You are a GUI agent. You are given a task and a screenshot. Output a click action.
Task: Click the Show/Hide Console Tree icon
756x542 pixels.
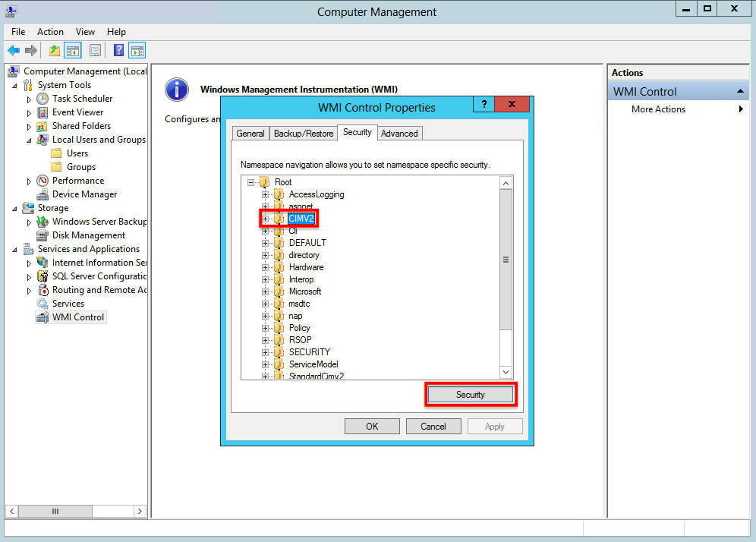click(73, 50)
